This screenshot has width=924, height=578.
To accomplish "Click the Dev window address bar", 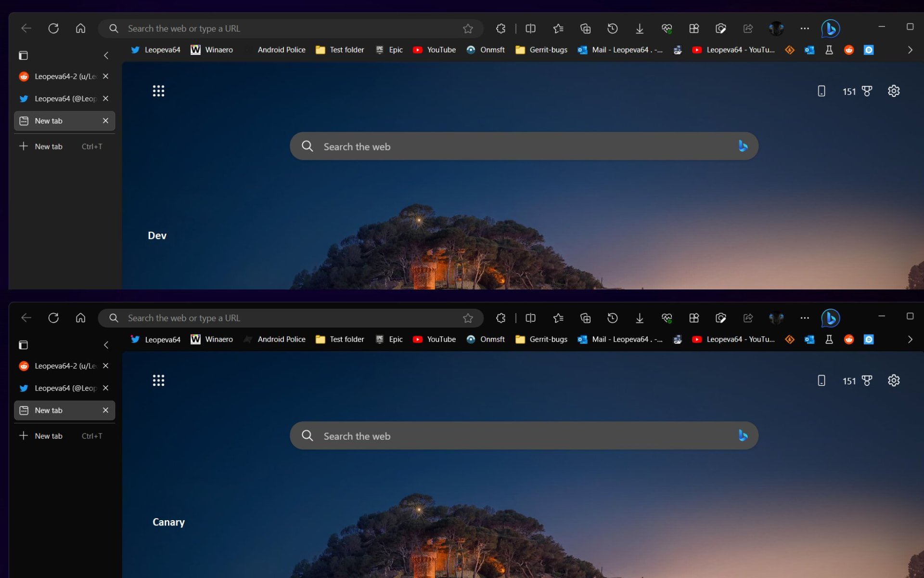I will pos(291,28).
